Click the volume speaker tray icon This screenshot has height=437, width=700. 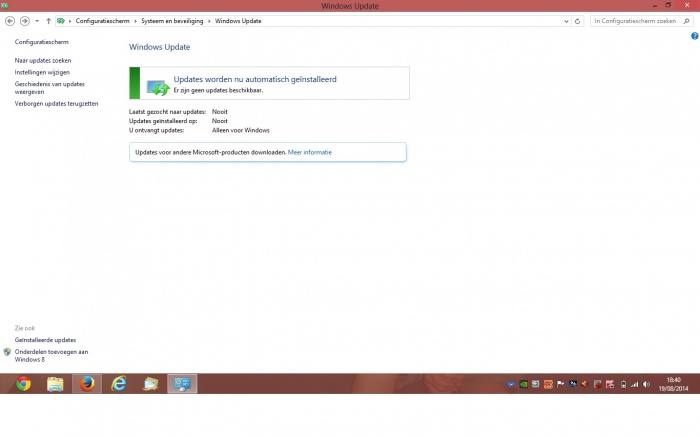[x=646, y=384]
